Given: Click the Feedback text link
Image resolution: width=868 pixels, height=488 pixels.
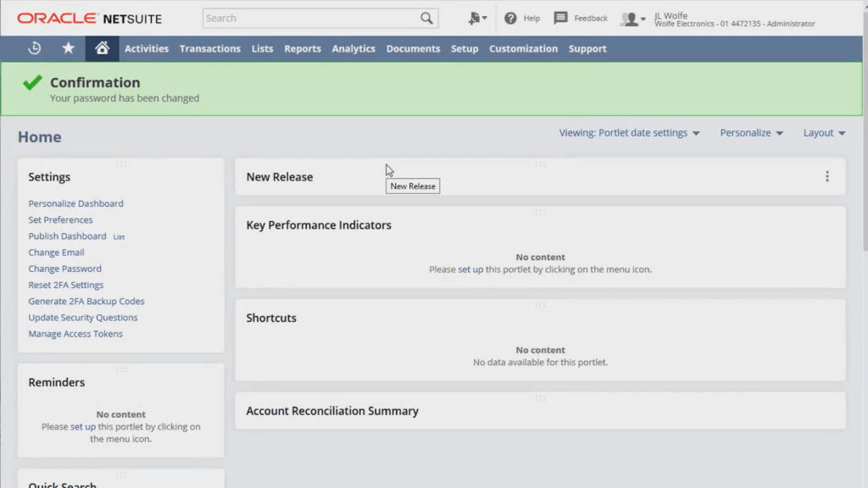Looking at the screenshot, I should pyautogui.click(x=591, y=19).
